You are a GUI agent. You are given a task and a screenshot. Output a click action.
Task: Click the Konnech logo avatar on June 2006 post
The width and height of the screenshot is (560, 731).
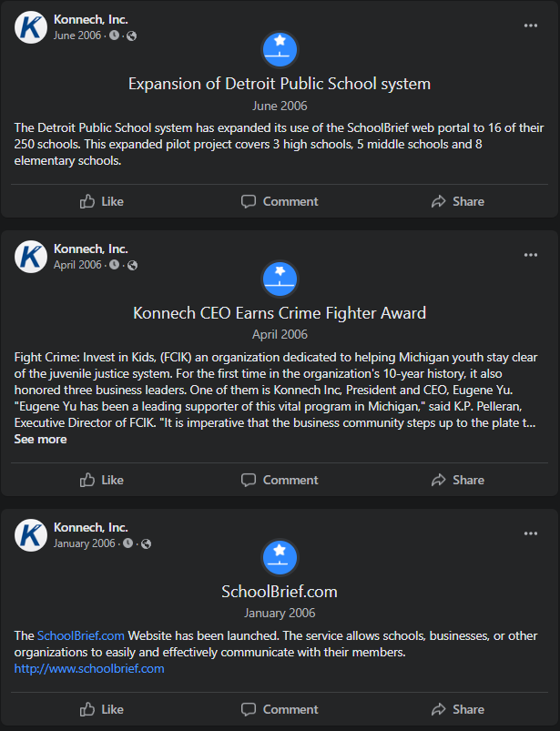coord(31,26)
